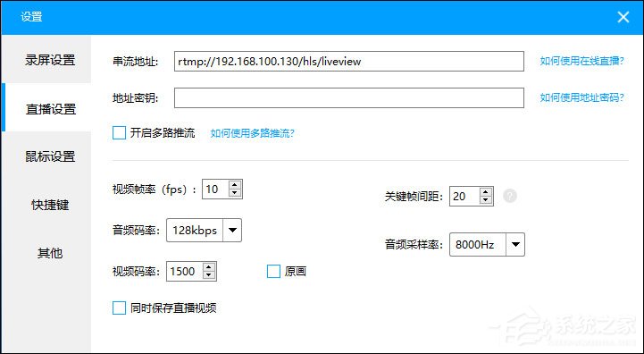
Task: Switch to the 录屏设置 tab
Action: tap(46, 60)
